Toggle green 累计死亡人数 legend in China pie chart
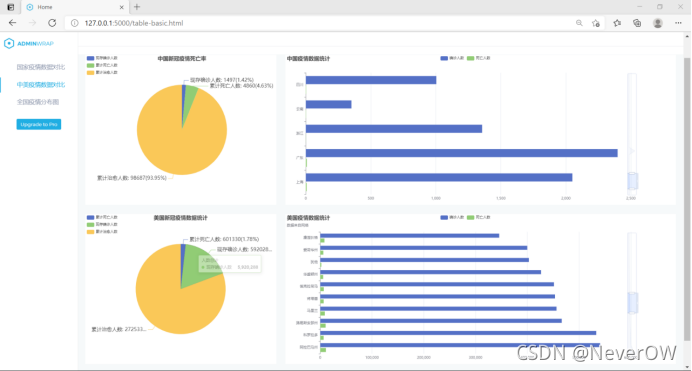 point(102,65)
